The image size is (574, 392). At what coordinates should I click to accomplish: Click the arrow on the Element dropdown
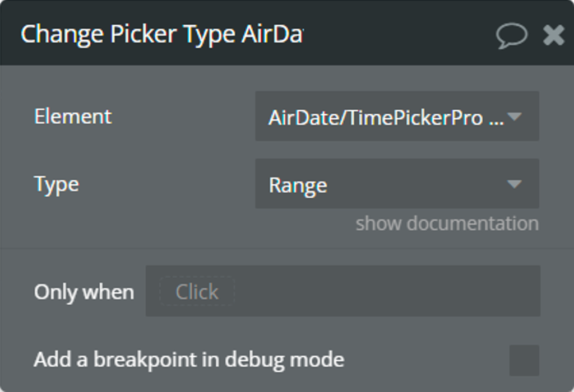(515, 116)
